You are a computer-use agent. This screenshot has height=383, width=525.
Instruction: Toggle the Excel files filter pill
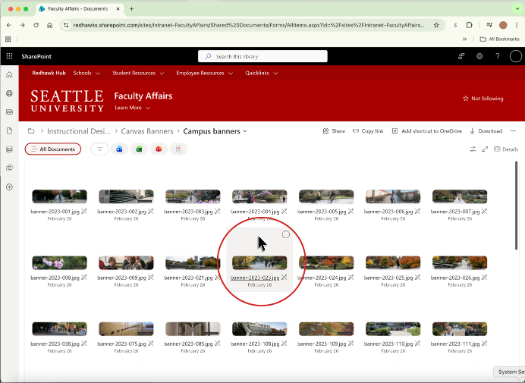click(x=139, y=149)
